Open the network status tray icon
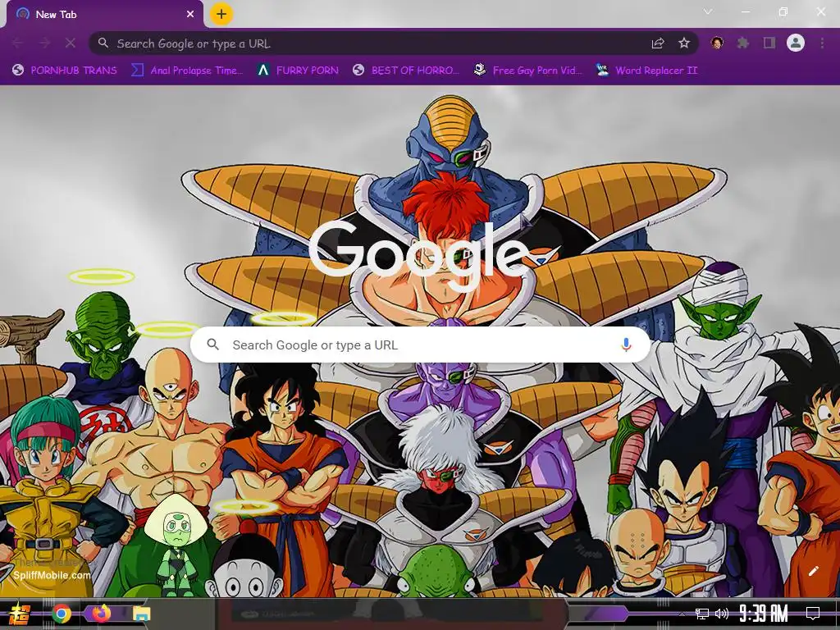This screenshot has width=840, height=630. [702, 614]
